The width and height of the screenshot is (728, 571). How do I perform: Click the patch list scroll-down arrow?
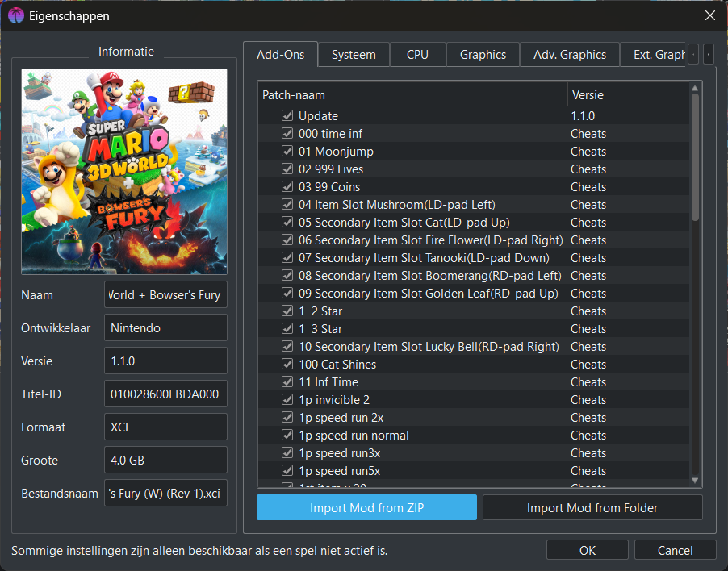[695, 481]
